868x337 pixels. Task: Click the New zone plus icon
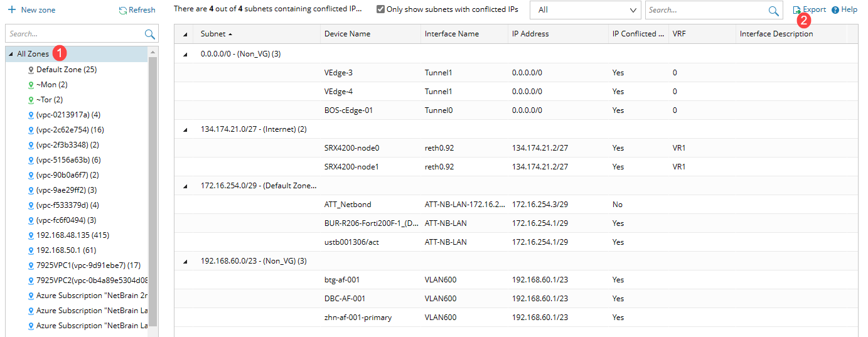point(12,10)
